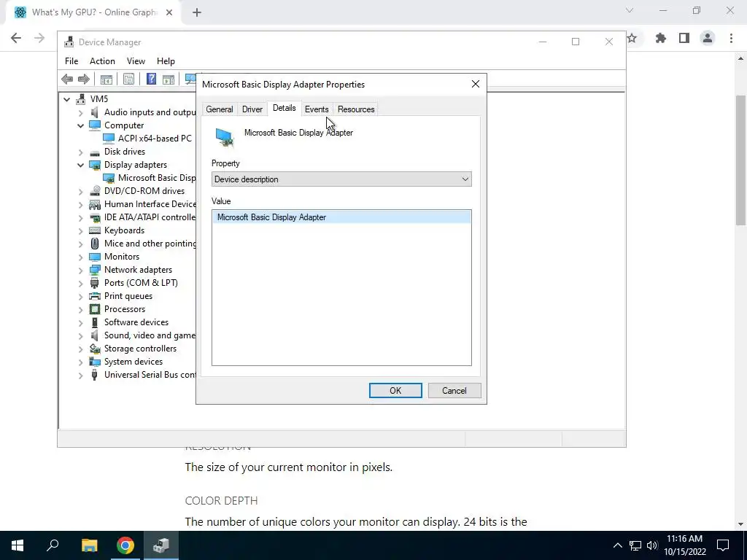Switch to the Driver tab
The height and width of the screenshot is (560, 747).
[x=252, y=109]
